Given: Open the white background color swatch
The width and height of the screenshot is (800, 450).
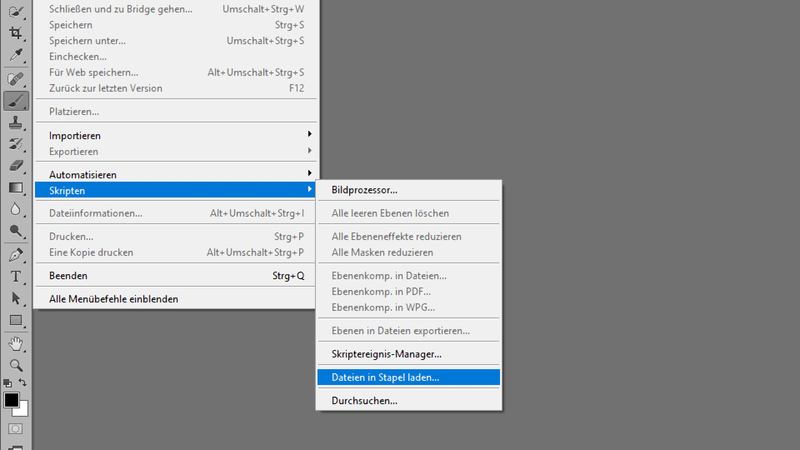Looking at the screenshot, I should (x=22, y=409).
